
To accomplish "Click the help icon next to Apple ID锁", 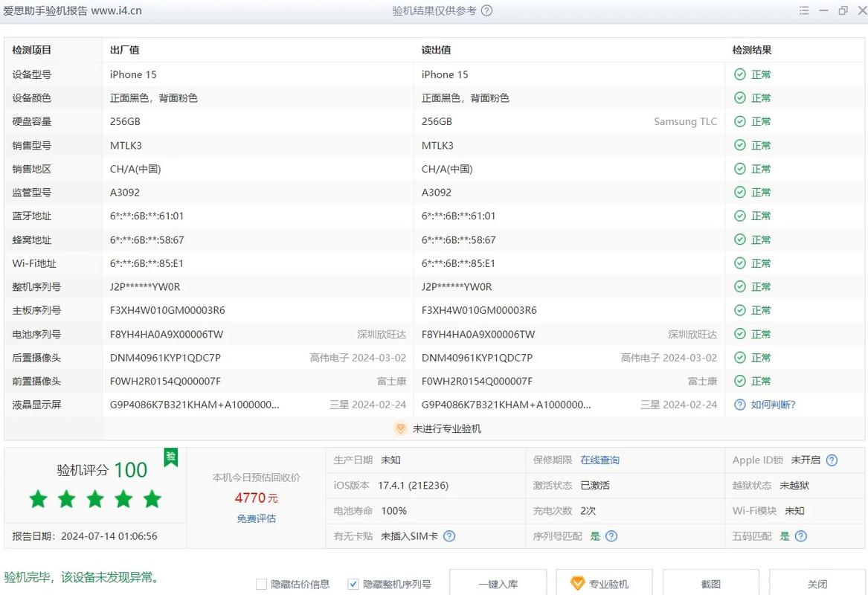I will point(832,460).
